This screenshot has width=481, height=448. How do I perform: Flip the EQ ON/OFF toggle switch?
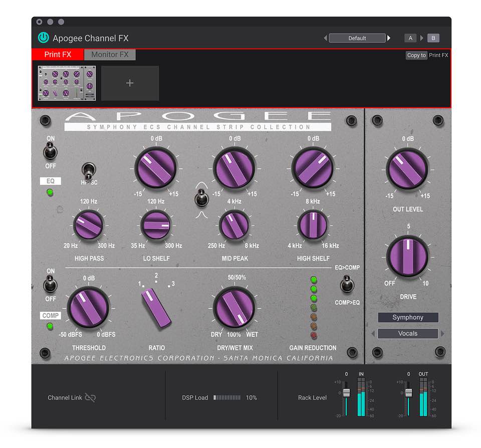[50, 151]
